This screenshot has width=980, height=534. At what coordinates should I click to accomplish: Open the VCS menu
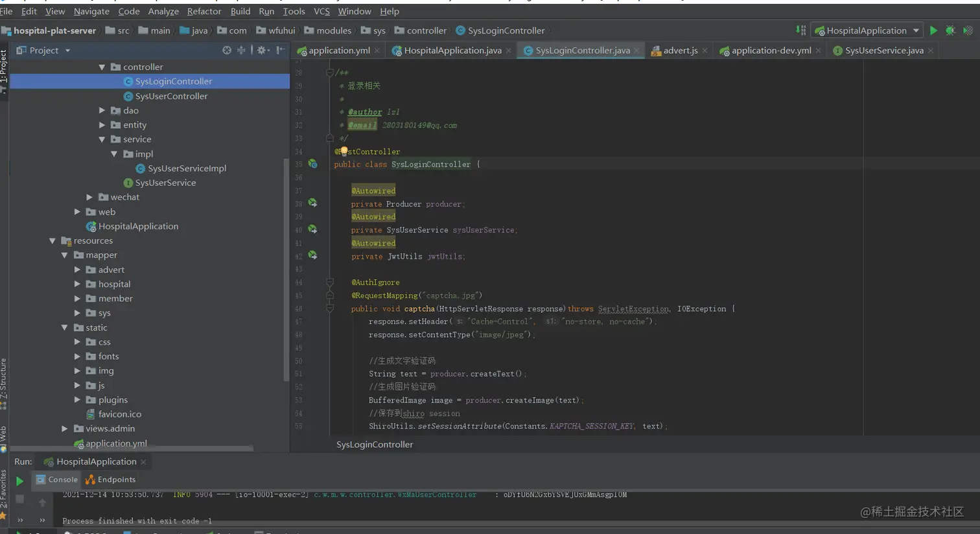pyautogui.click(x=321, y=11)
